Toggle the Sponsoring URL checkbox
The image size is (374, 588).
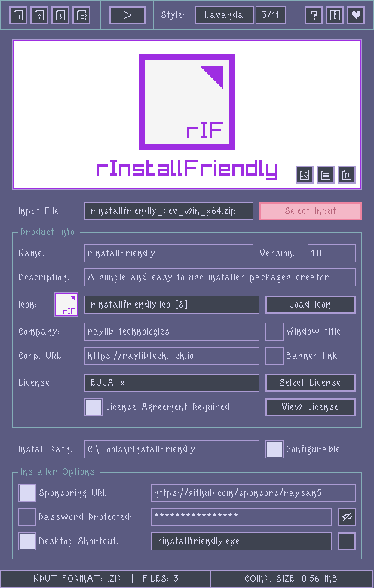pyautogui.click(x=27, y=493)
